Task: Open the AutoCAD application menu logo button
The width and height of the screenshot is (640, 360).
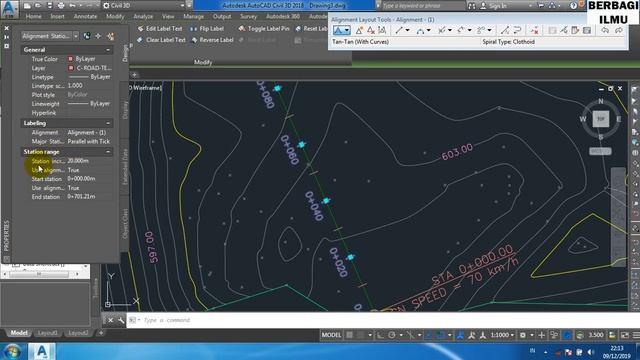Action: click(10, 8)
